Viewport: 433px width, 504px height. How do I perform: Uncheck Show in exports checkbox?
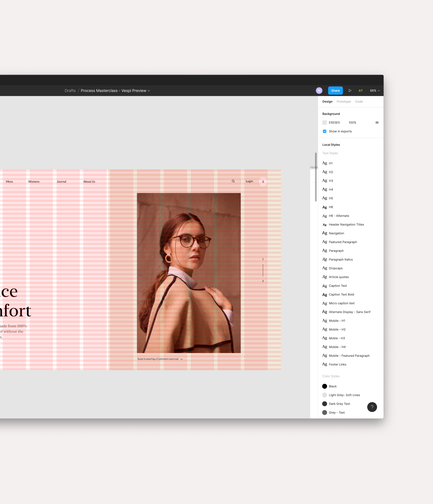click(x=325, y=131)
